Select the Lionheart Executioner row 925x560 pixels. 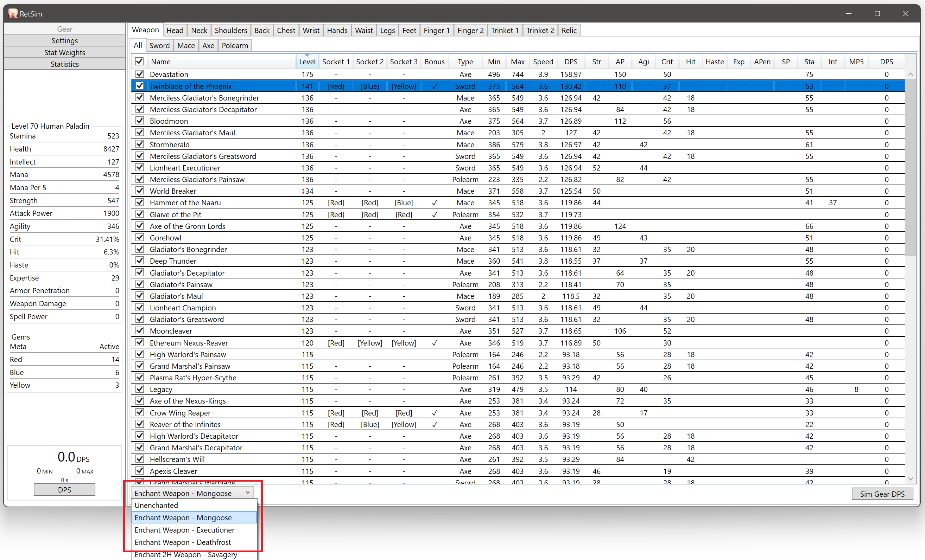point(518,168)
